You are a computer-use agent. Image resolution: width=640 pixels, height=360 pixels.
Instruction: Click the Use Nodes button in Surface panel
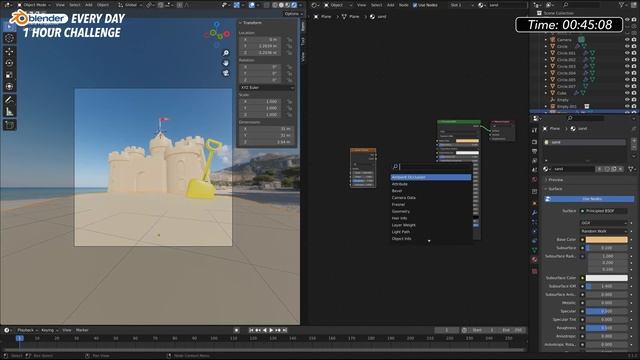(x=589, y=199)
